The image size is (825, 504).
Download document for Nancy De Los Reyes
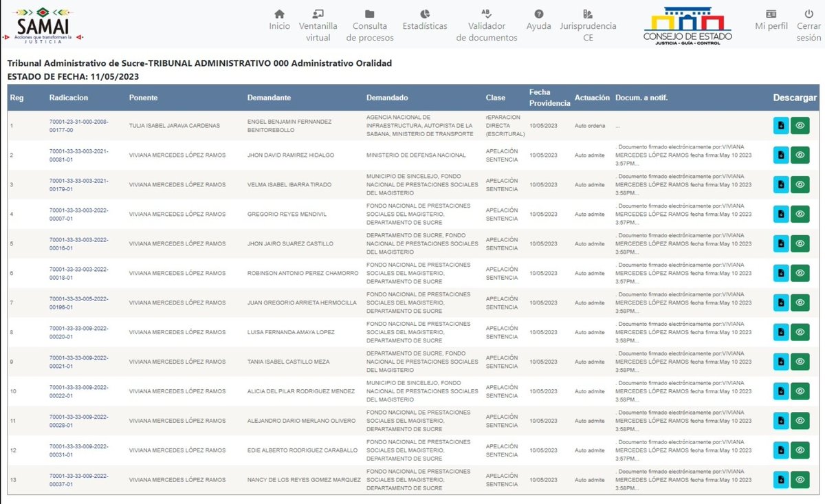tap(780, 480)
